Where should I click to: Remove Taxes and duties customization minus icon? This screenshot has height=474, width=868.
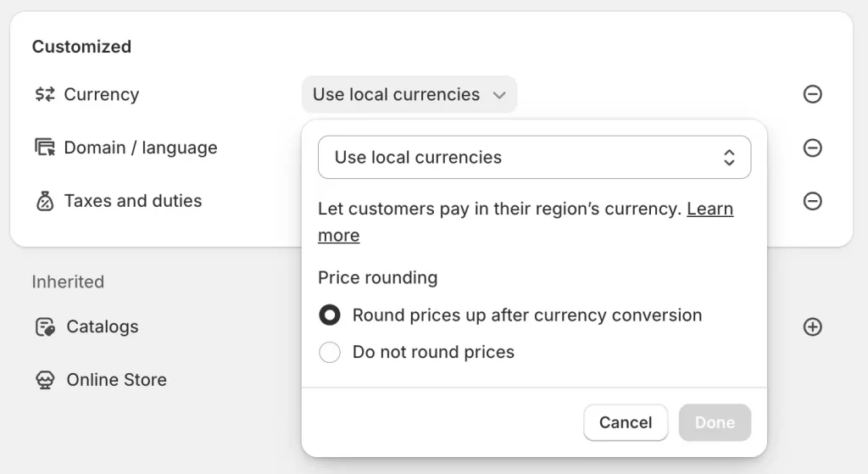pos(812,201)
